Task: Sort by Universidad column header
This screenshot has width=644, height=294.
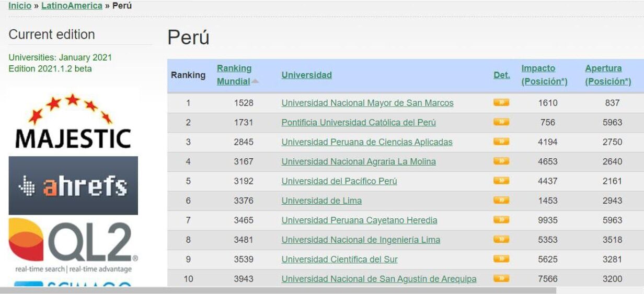Action: tap(306, 75)
